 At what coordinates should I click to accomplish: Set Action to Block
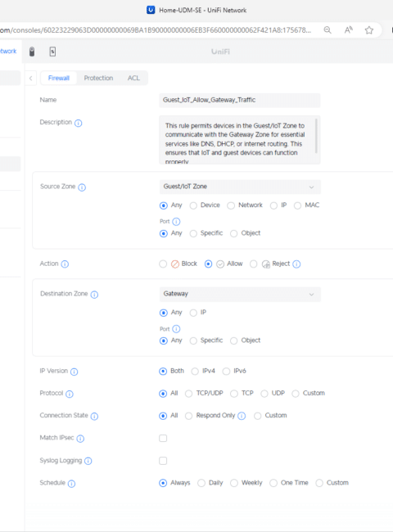click(x=163, y=264)
